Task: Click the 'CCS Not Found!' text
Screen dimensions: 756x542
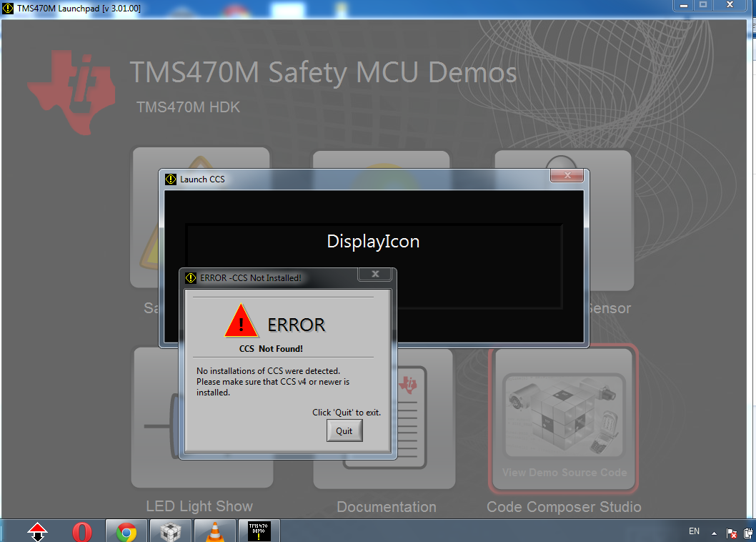Action: coord(271,348)
